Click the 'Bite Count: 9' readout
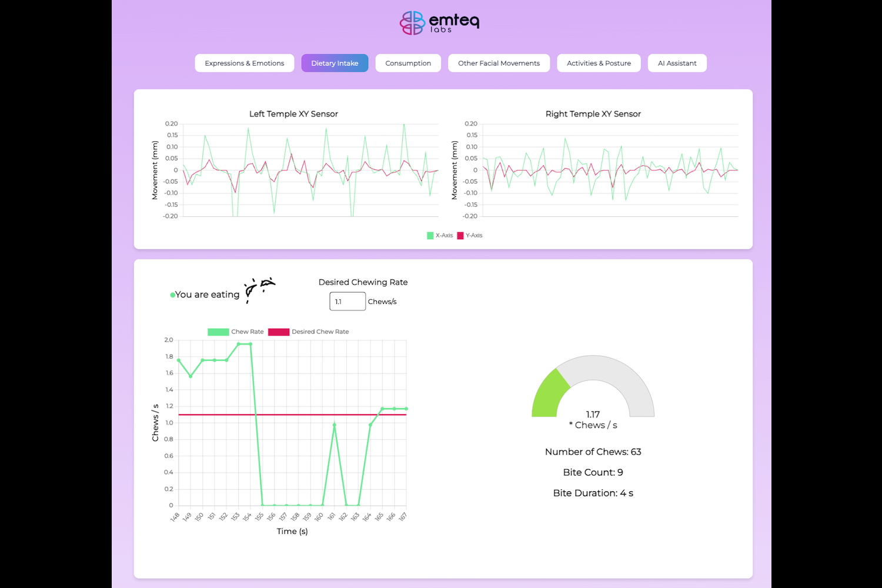The image size is (882, 588). (593, 473)
